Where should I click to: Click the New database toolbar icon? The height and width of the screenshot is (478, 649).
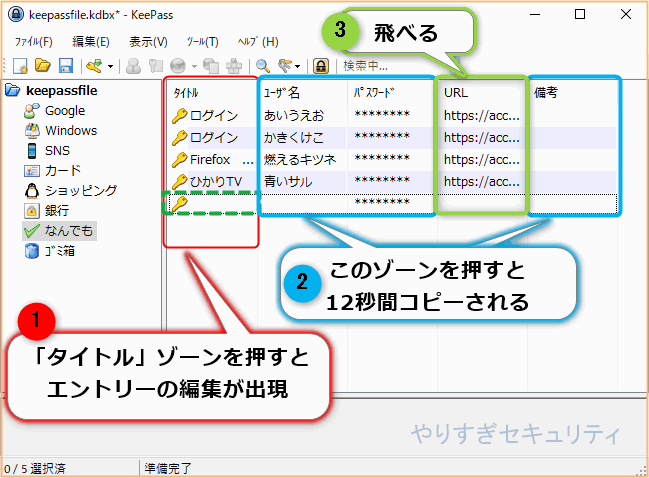point(20,65)
